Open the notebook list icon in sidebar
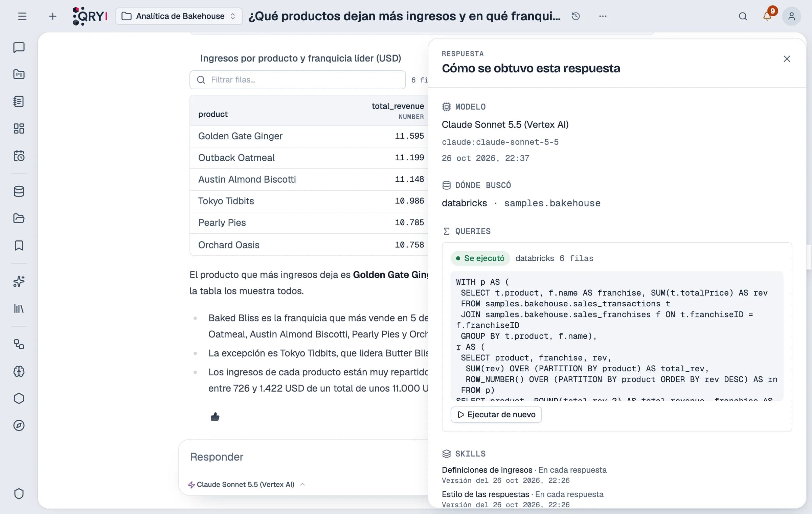Image resolution: width=812 pixels, height=514 pixels. pyautogui.click(x=19, y=101)
